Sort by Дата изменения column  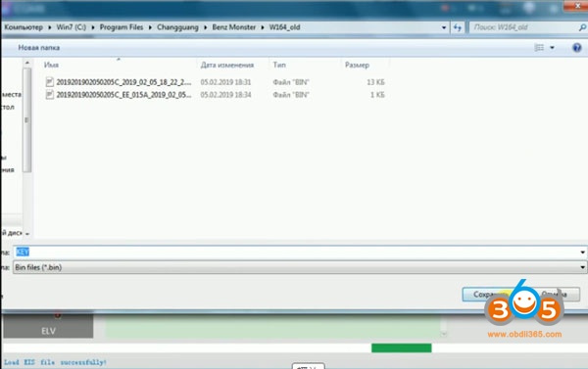pos(227,66)
